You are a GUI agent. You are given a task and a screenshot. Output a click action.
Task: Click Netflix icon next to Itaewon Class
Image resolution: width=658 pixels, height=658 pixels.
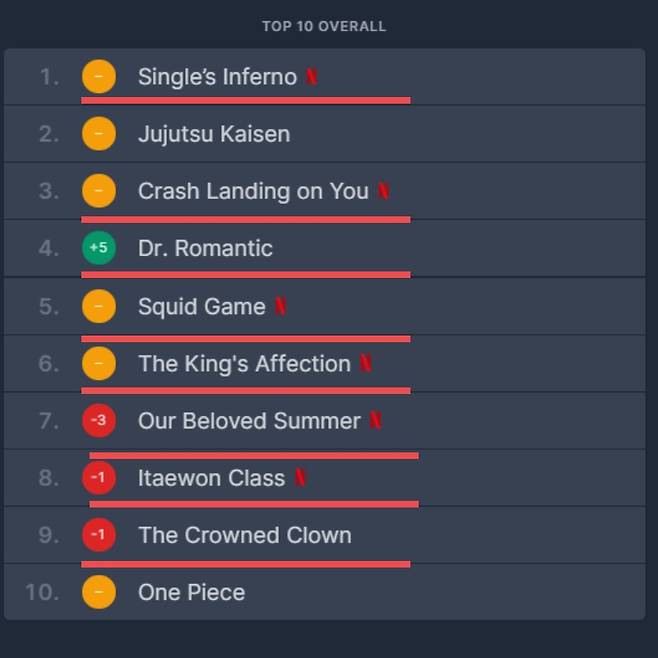click(300, 479)
